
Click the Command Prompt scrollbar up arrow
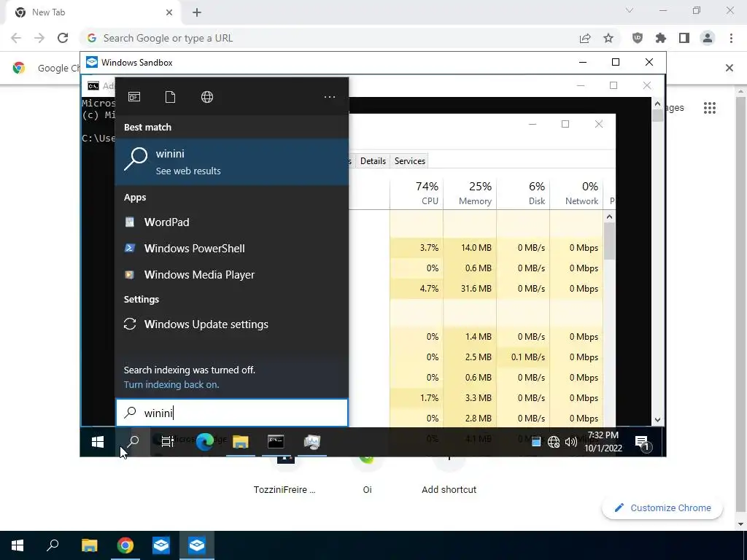(657, 104)
